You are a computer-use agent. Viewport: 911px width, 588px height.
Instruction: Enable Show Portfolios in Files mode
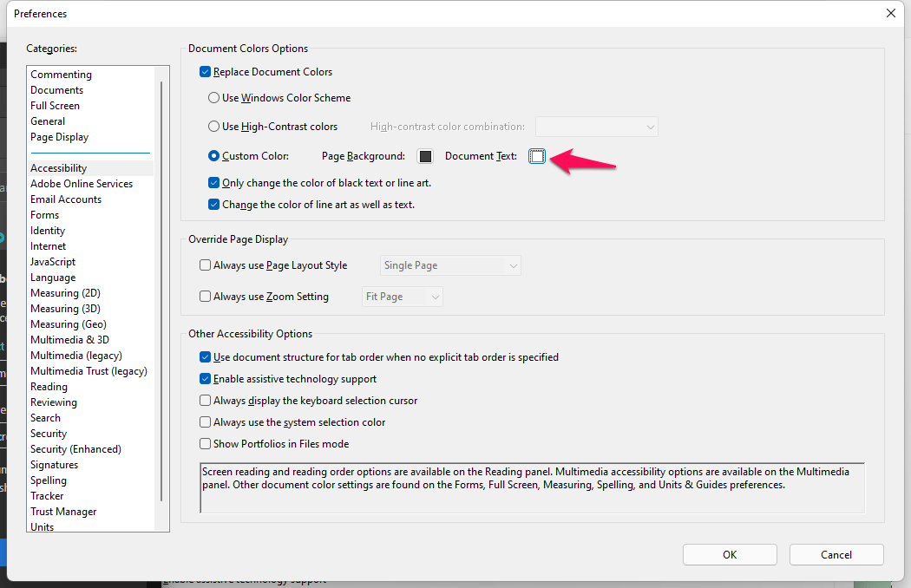pyautogui.click(x=206, y=444)
